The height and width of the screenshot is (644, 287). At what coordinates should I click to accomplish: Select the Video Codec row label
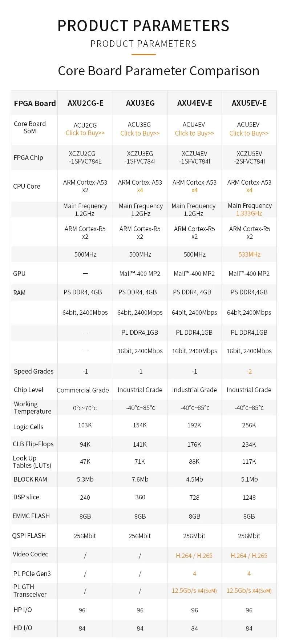point(31,554)
